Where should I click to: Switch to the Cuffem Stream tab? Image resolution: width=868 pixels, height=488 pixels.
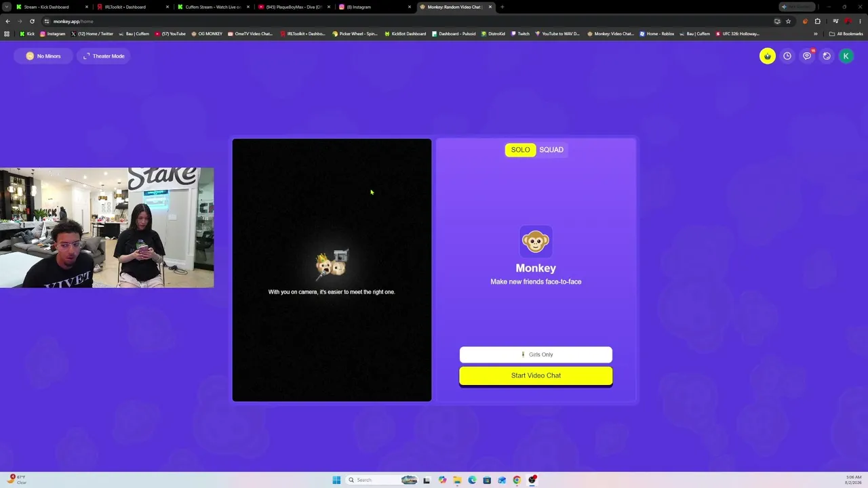pyautogui.click(x=213, y=7)
